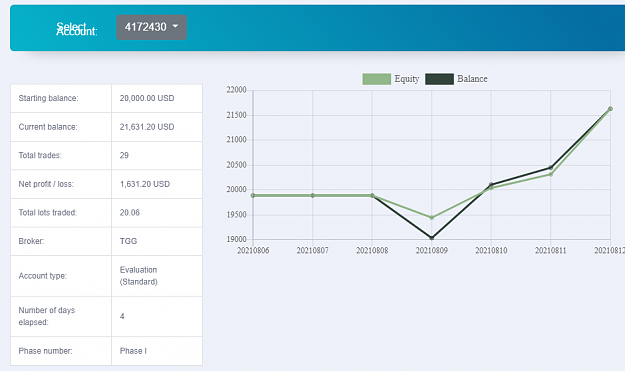Select the 1,631.20 USD value
This screenshot has height=371, width=625.
tap(145, 184)
